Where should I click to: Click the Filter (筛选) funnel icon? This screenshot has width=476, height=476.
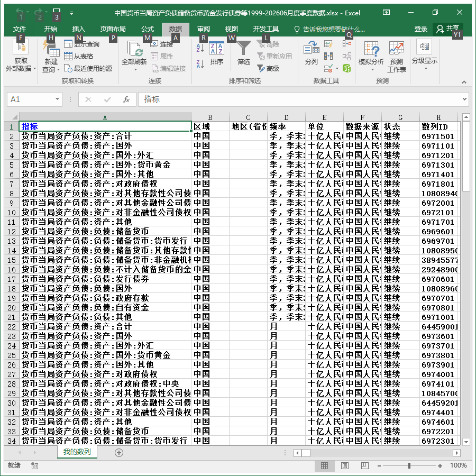click(243, 54)
